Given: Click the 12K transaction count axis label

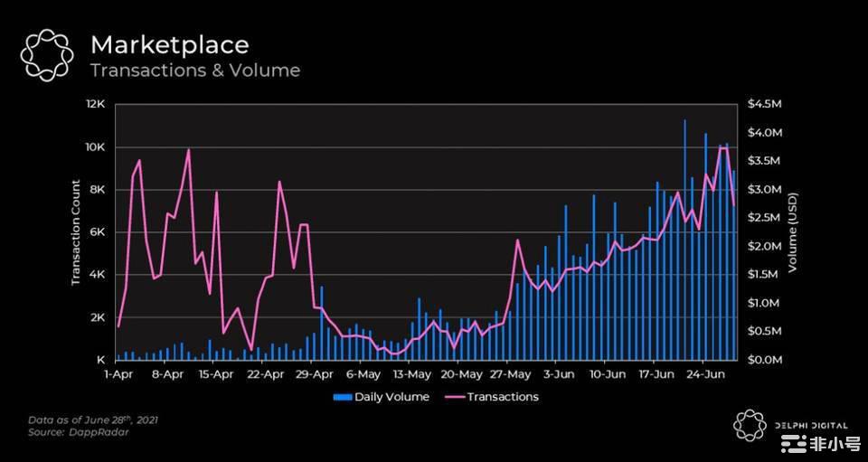Looking at the screenshot, I should (95, 105).
